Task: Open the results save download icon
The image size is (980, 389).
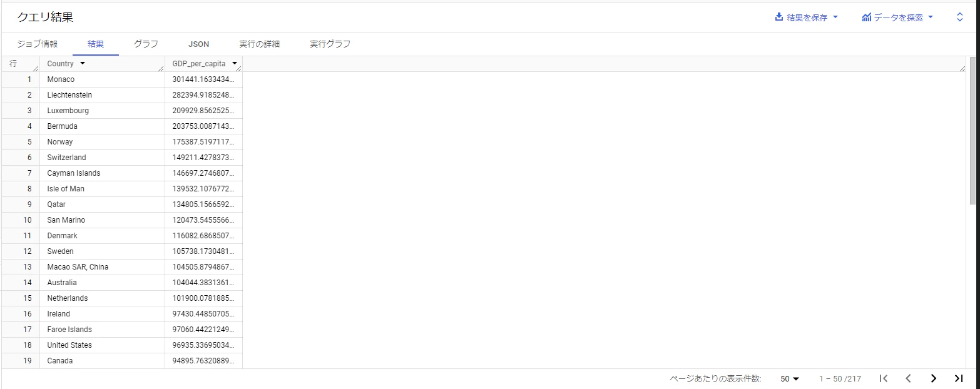Action: 778,18
